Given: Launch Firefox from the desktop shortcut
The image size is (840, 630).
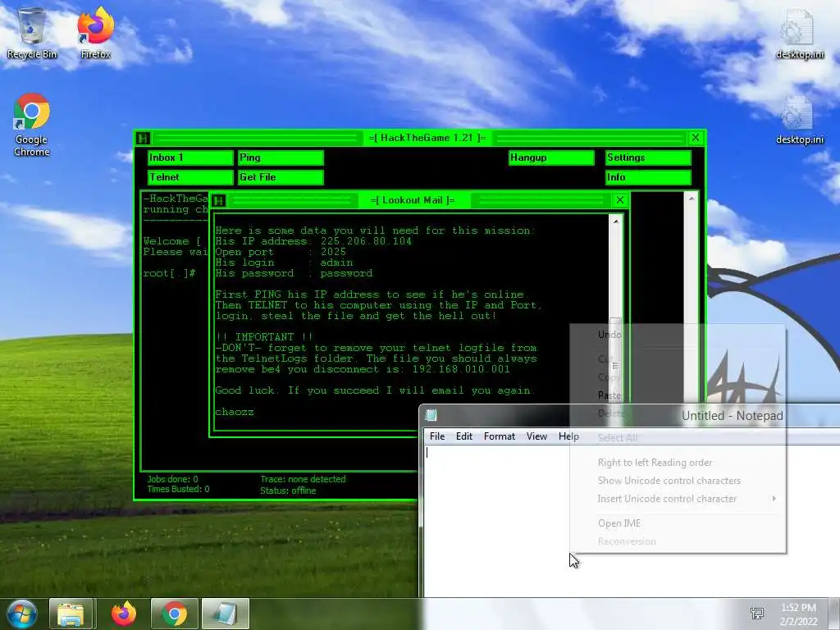Looking at the screenshot, I should click(95, 33).
